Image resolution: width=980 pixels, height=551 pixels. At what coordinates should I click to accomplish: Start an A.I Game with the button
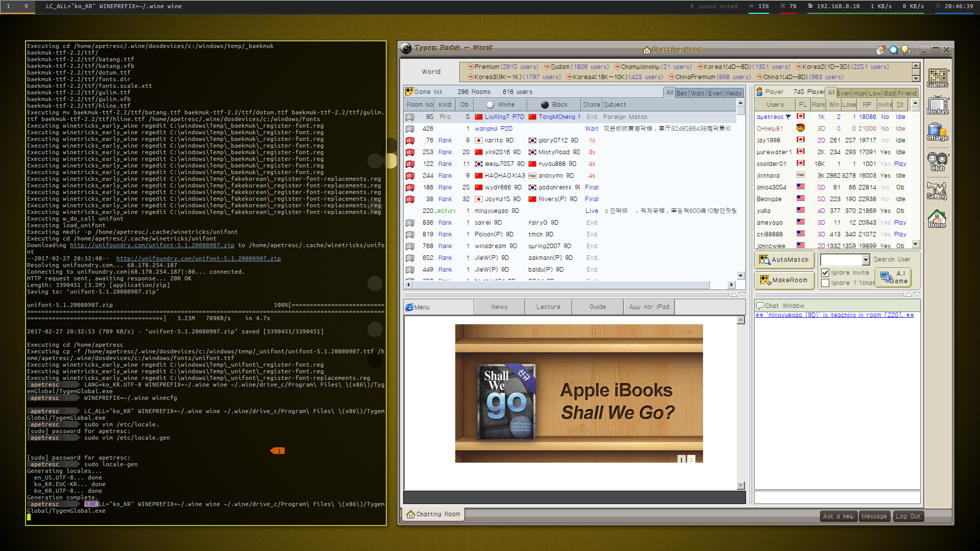pyautogui.click(x=893, y=277)
